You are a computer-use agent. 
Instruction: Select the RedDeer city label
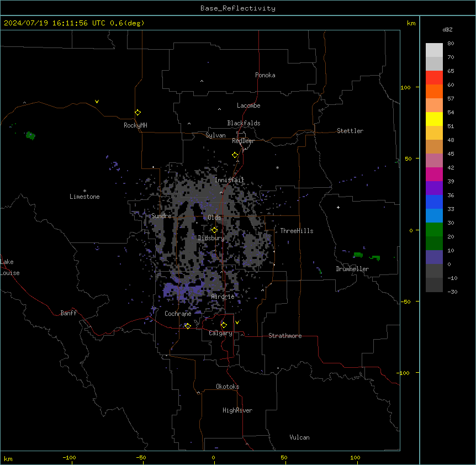(243, 141)
